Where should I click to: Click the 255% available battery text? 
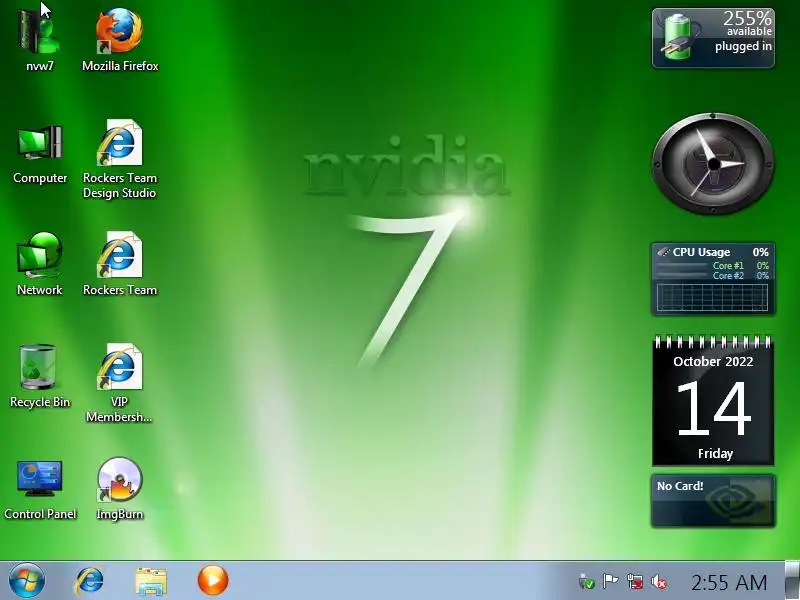pyautogui.click(x=747, y=24)
